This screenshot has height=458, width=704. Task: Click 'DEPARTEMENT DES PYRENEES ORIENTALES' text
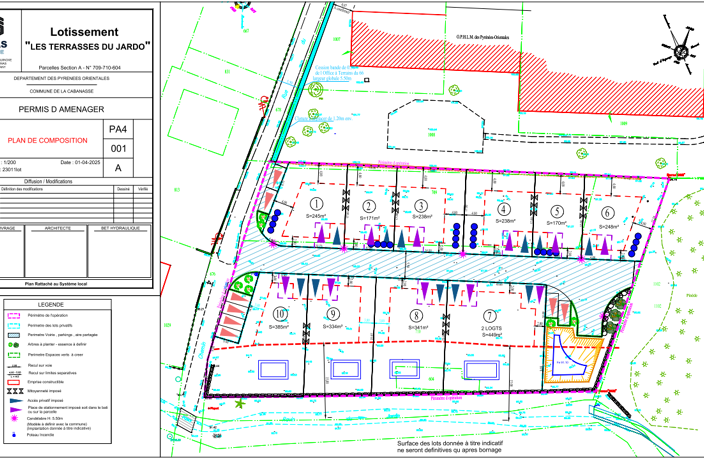62,78
